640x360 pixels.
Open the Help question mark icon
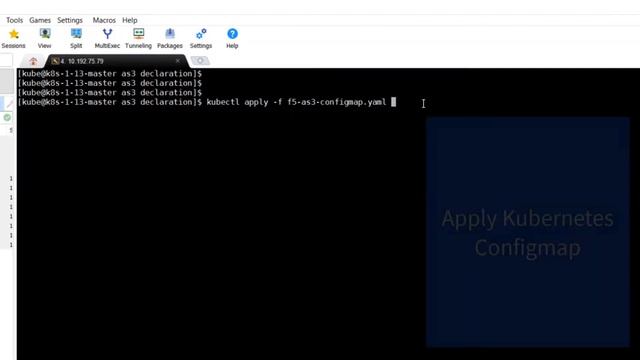(232, 34)
